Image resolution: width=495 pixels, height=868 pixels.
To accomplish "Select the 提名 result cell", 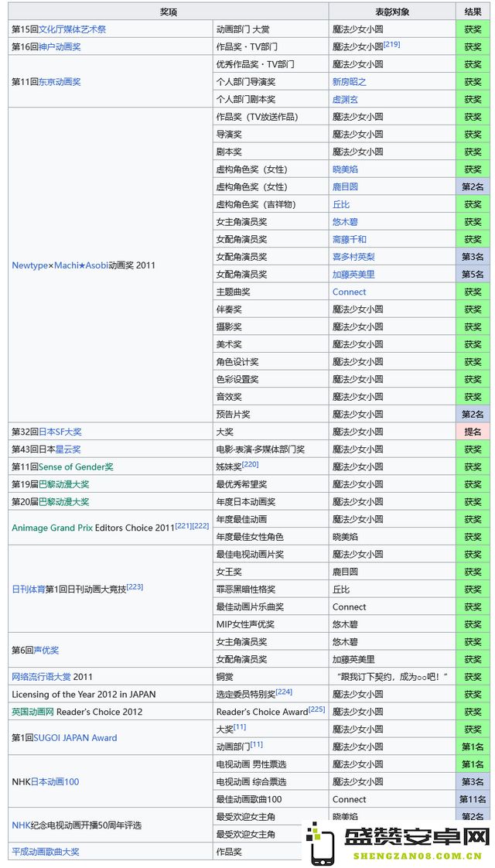I will pyautogui.click(x=473, y=432).
